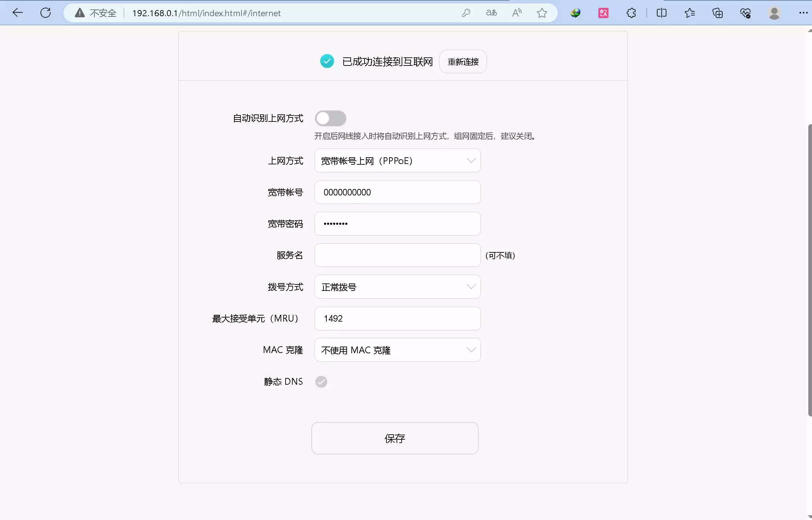Open the Collections icon
The width and height of the screenshot is (812, 520).
718,13
